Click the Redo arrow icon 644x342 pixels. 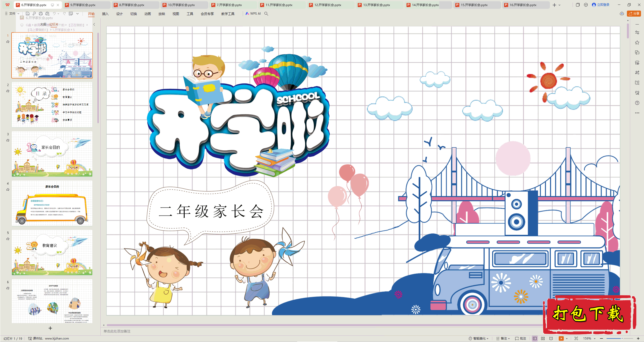point(64,14)
